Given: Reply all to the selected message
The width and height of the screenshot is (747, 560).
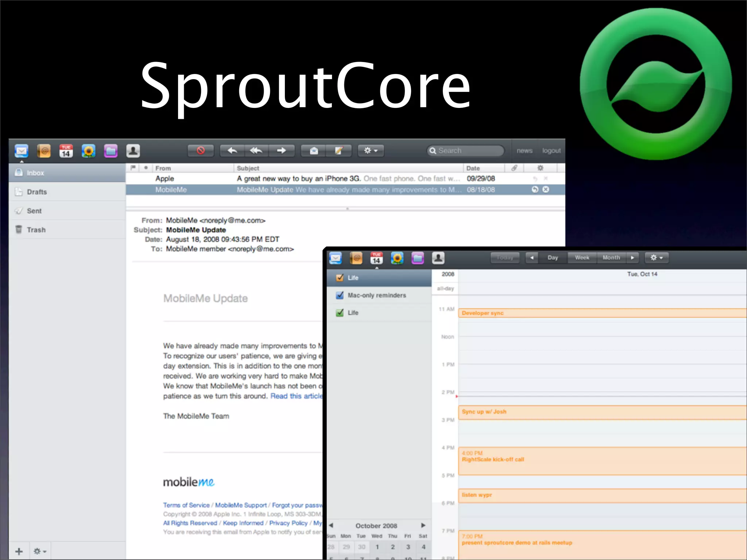Looking at the screenshot, I should [256, 151].
